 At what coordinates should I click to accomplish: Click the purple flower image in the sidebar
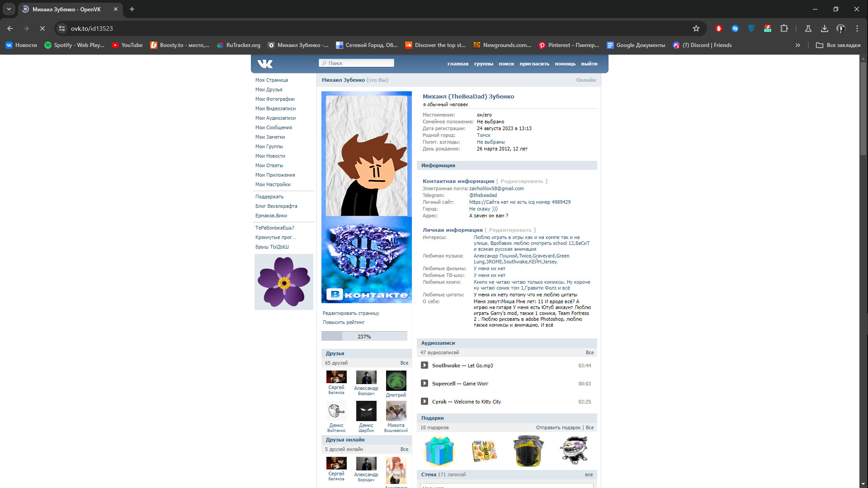284,282
